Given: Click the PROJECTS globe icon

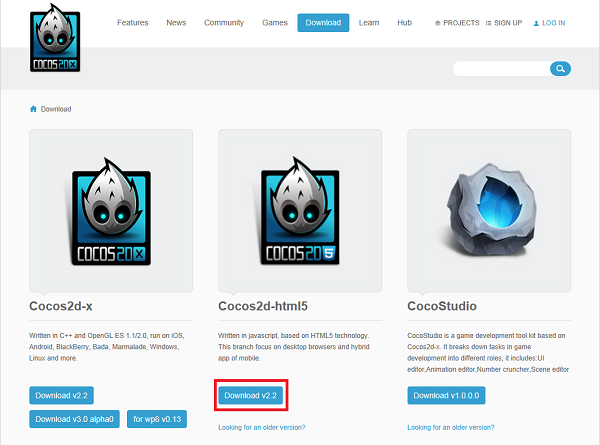Looking at the screenshot, I should 437,23.
